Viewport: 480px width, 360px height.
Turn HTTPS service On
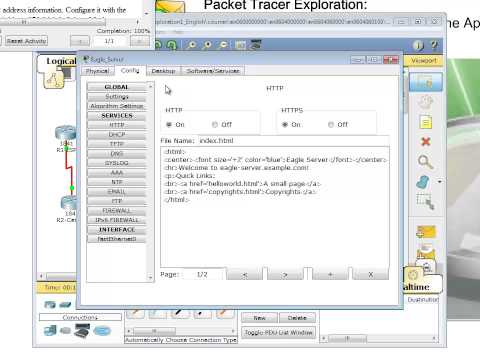coord(285,125)
